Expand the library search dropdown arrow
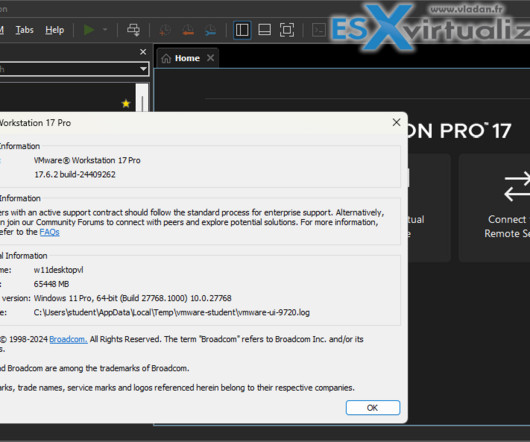Viewport: 530px width, 442px height. click(x=143, y=69)
